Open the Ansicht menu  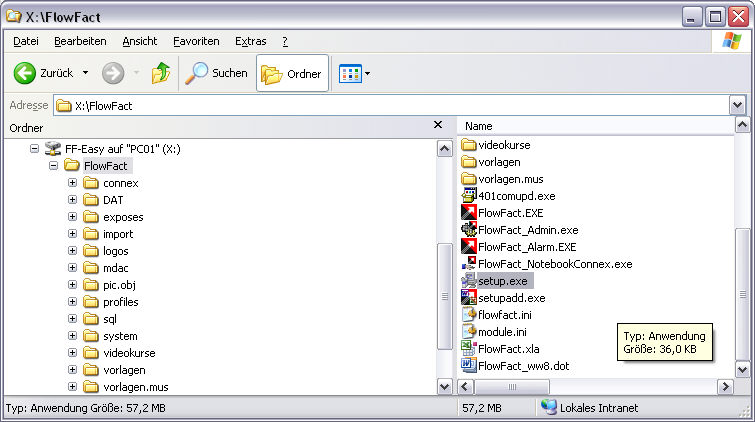point(140,41)
